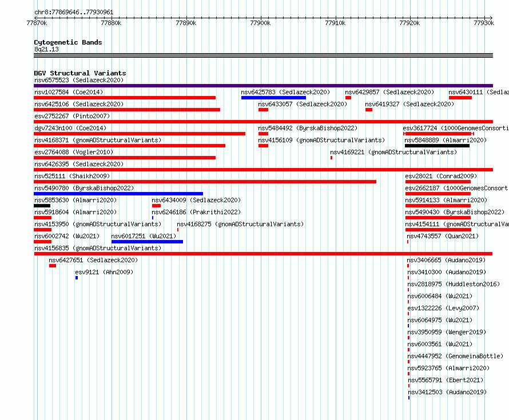The width and height of the screenshot is (509, 420).
Task: Click the nsv525111 (Shaikh2009) label
Action: coord(72,176)
